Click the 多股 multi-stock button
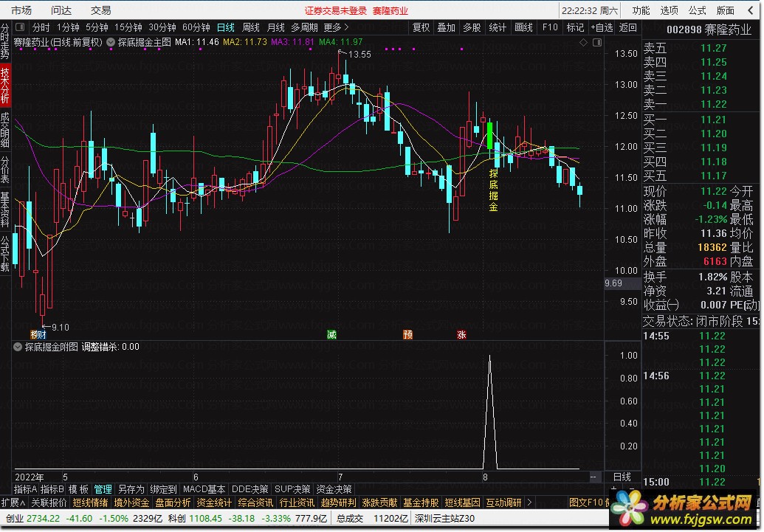This screenshot has width=764, height=532. (x=472, y=28)
